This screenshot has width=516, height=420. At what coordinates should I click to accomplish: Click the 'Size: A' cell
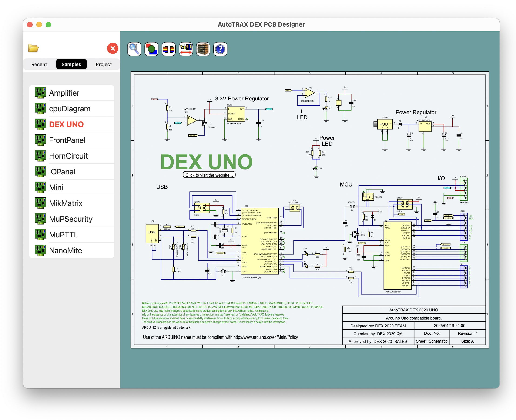pos(468,341)
